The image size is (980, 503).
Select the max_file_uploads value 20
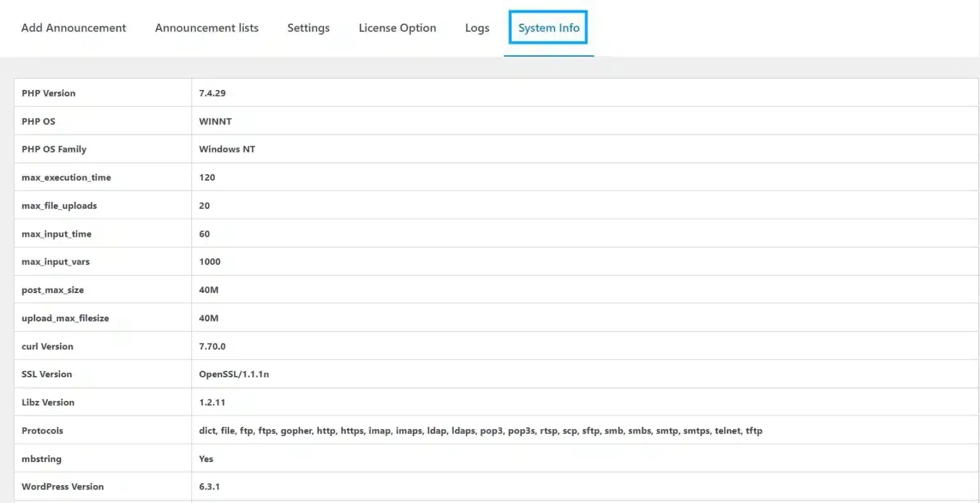click(204, 205)
